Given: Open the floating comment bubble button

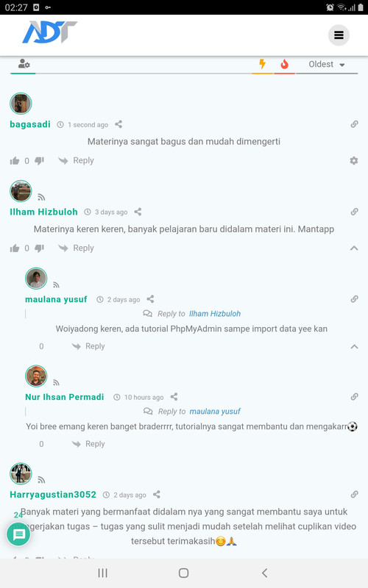Looking at the screenshot, I should [x=18, y=534].
